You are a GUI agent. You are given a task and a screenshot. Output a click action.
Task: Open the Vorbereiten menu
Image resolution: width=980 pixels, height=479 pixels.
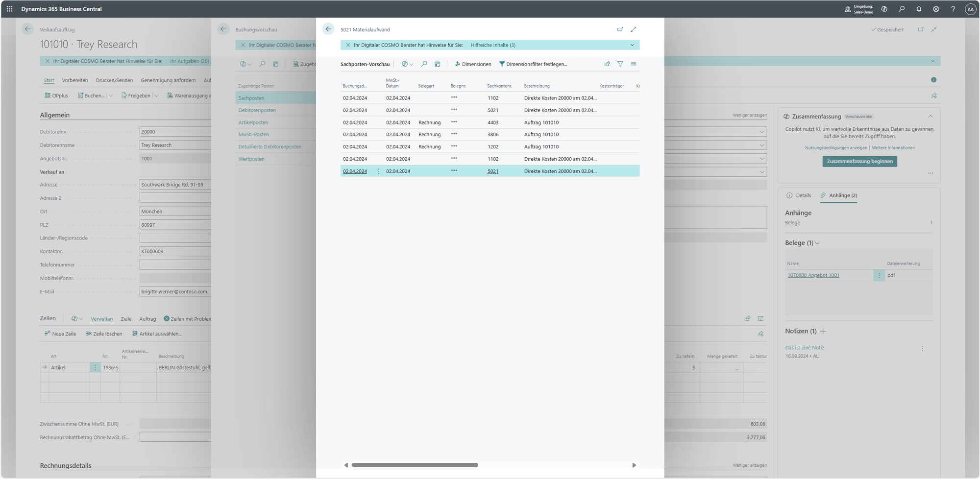tap(75, 80)
